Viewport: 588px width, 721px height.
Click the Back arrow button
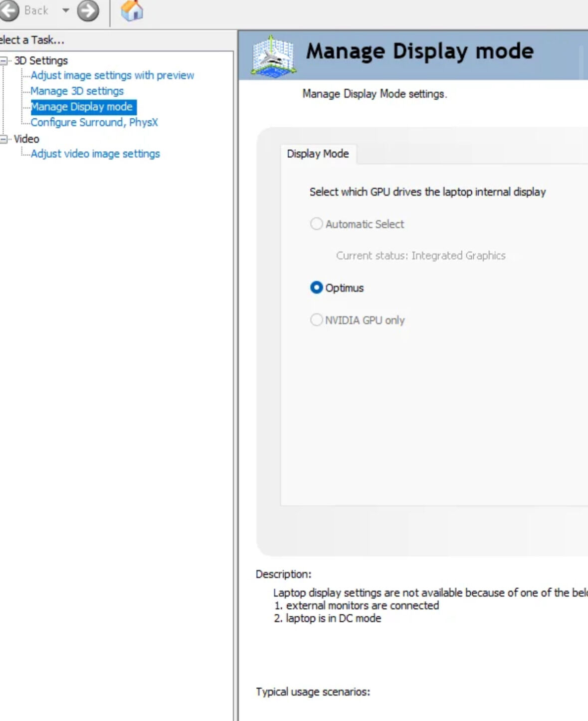(x=9, y=10)
